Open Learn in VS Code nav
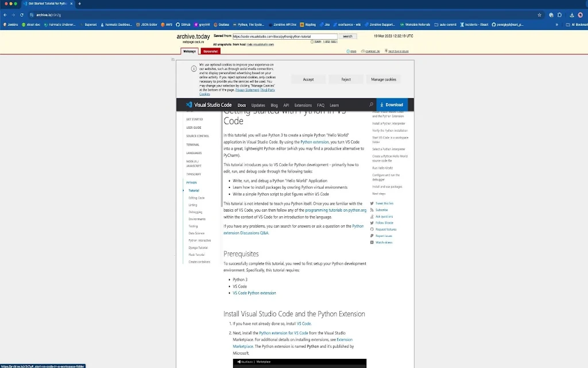 (334, 105)
